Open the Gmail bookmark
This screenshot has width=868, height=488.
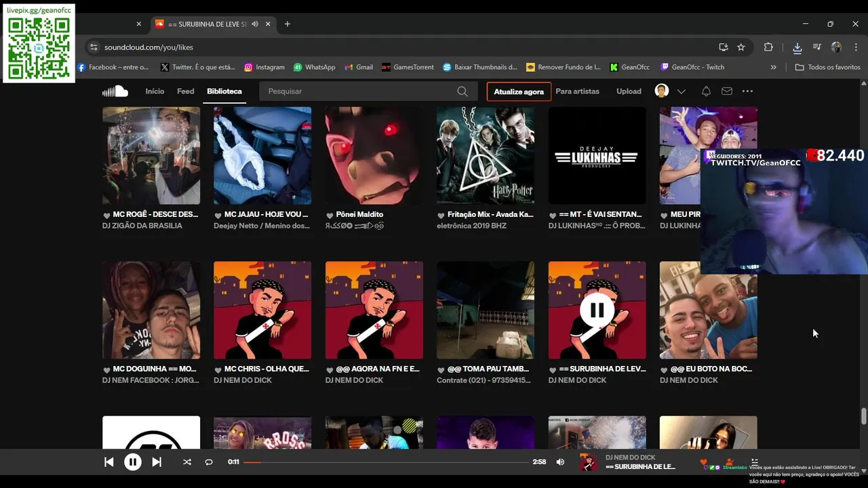pyautogui.click(x=359, y=67)
